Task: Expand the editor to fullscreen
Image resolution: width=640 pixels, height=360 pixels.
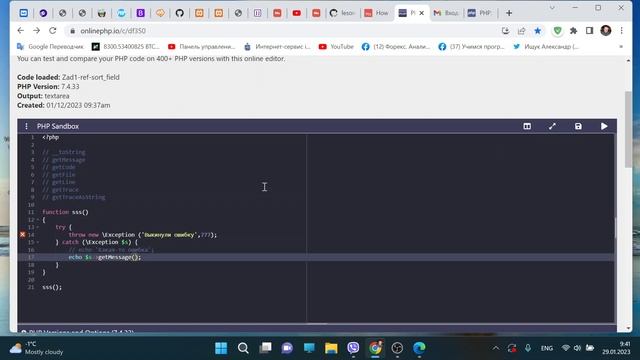Action: [552, 127]
